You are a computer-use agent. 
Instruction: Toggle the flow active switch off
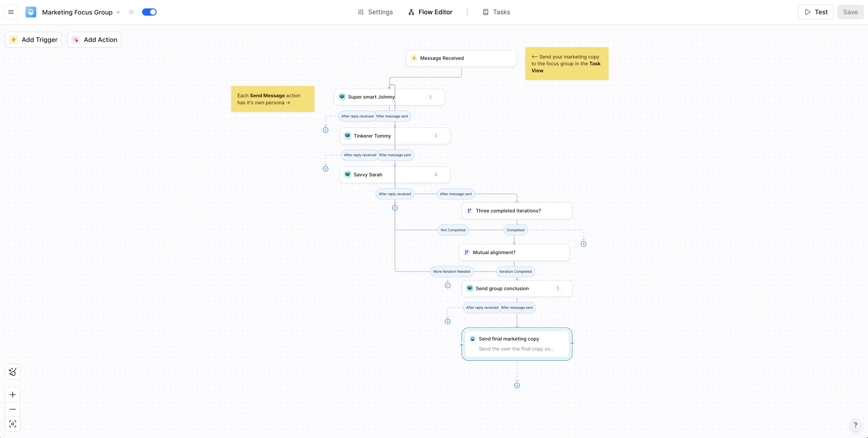click(x=149, y=12)
